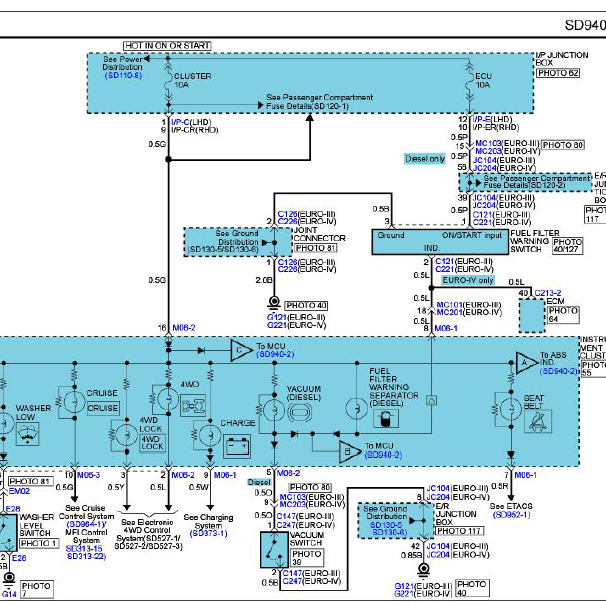Image resolution: width=606 pixels, height=602 pixels.
Task: Click the CLUSTER 10A fuse symbol
Action: 168,81
